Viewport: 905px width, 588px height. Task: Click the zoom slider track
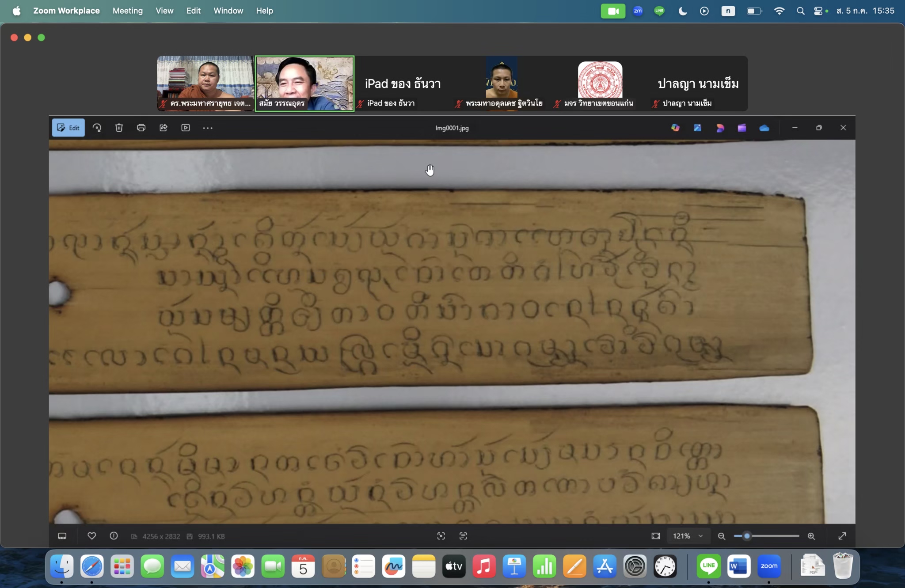pos(773,536)
